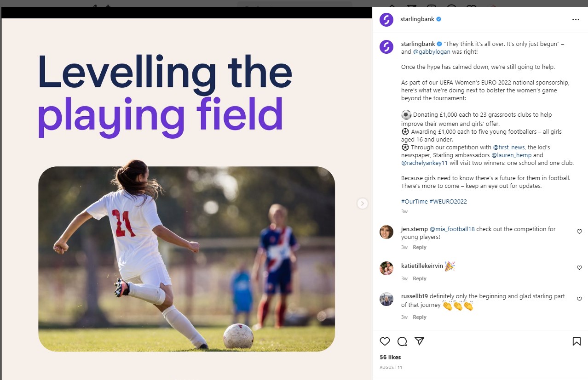
Task: Like jen.stemp's comment
Action: [579, 232]
